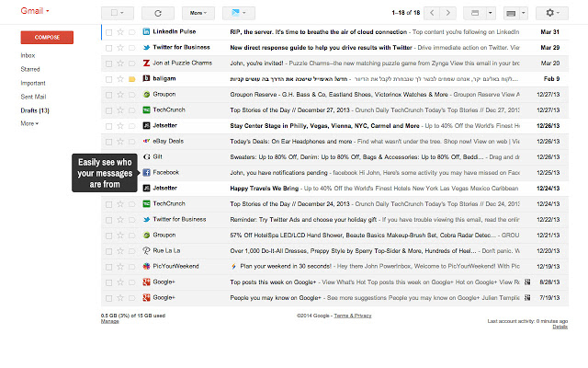Check the Google+ 7/19/13 message checkbox
588x368 pixels.
click(x=108, y=298)
